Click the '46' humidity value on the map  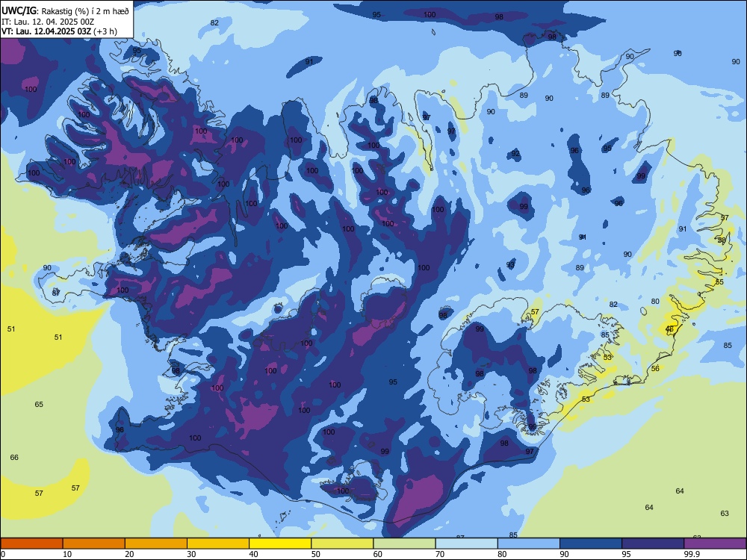pyautogui.click(x=669, y=329)
